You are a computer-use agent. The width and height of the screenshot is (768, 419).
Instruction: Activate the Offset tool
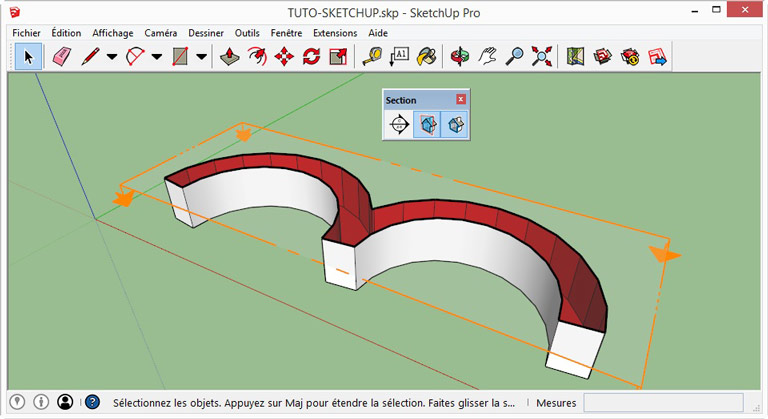[x=257, y=56]
